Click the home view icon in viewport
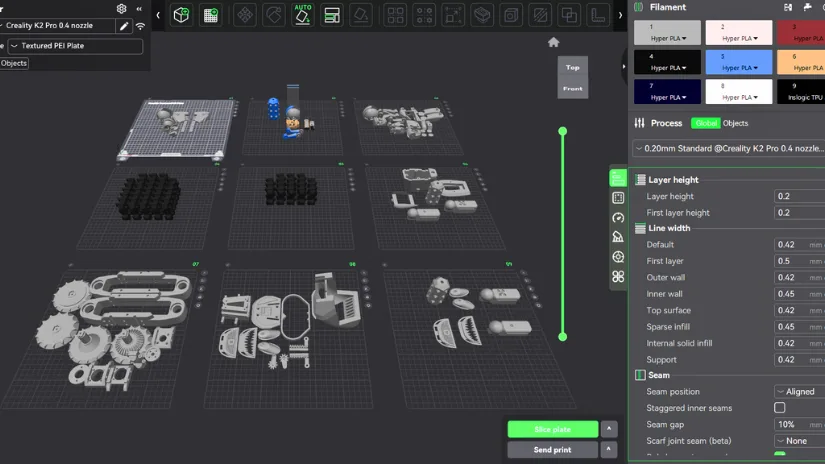This screenshot has width=825, height=464. (554, 42)
